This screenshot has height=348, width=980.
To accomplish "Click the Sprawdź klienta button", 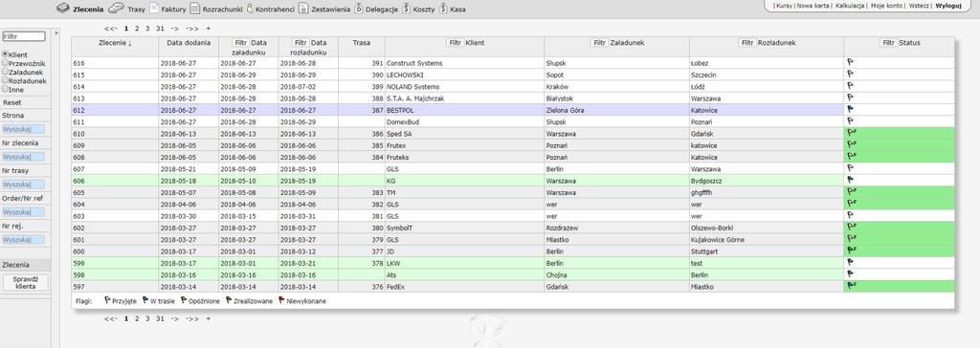I will click(x=25, y=282).
